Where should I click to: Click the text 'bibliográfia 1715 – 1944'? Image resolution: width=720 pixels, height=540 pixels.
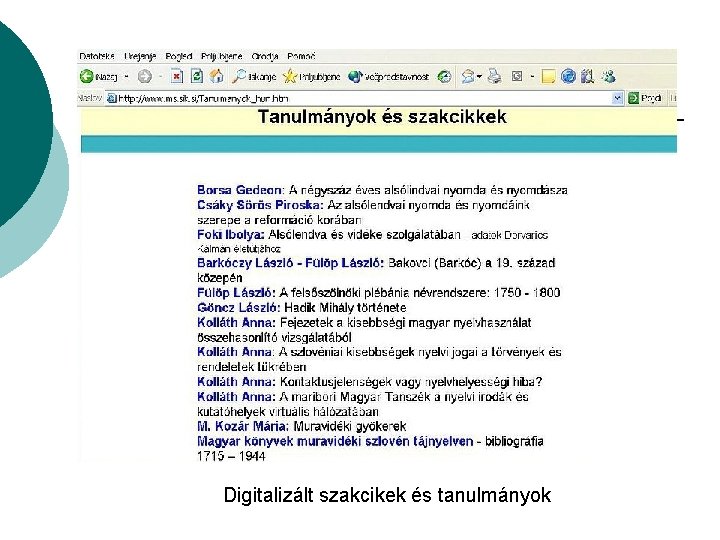(x=370, y=449)
